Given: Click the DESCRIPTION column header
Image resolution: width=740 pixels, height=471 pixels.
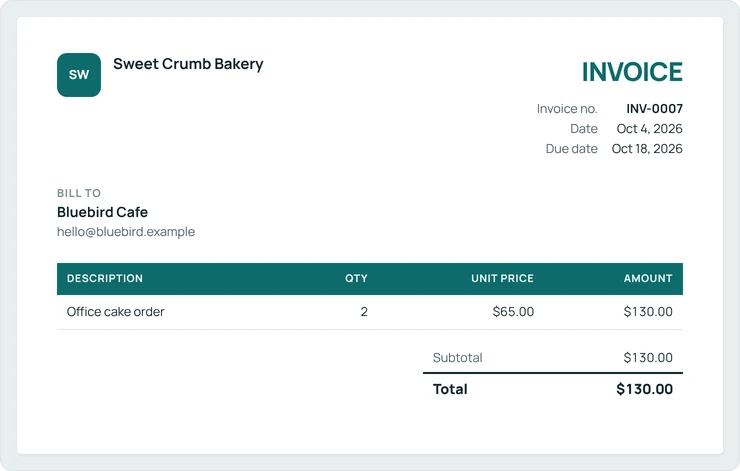Looking at the screenshot, I should point(105,278).
